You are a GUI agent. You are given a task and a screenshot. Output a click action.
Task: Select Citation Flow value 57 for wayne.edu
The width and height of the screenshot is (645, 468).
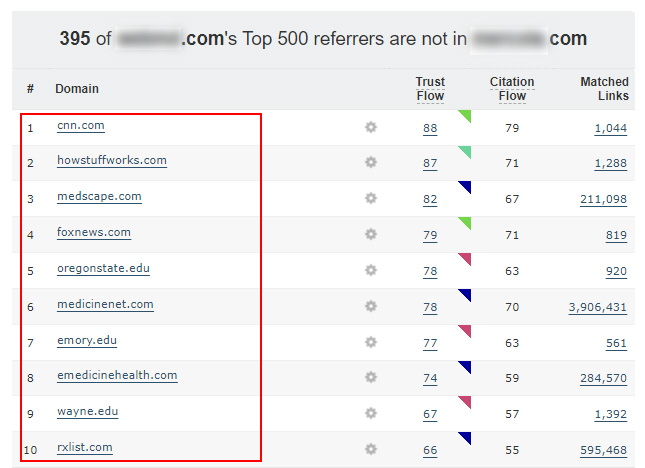pos(512,414)
